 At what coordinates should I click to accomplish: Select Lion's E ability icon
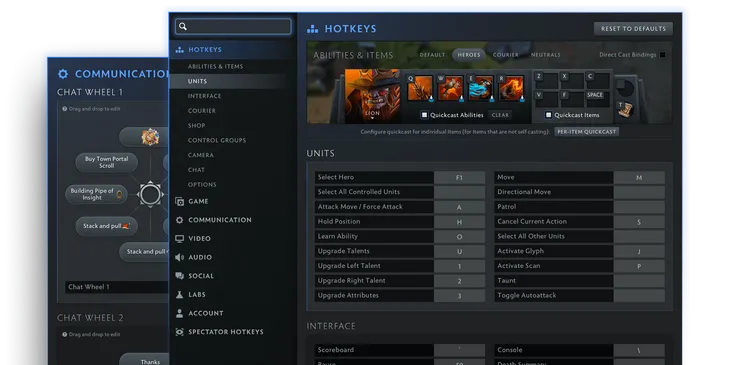click(x=480, y=88)
